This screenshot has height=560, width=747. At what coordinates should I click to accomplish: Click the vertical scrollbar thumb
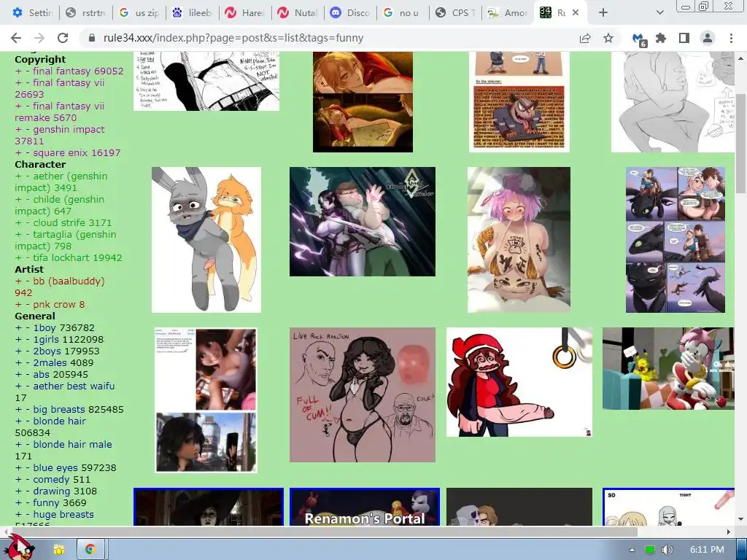point(741,143)
